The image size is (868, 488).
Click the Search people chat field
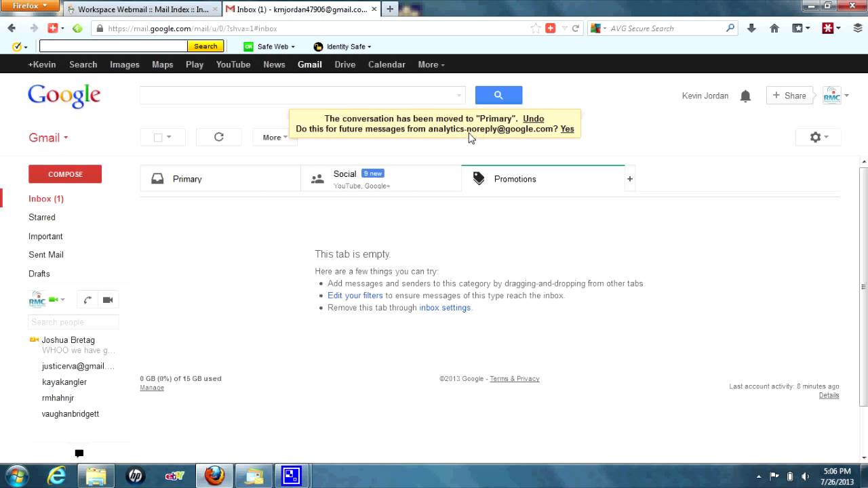73,322
